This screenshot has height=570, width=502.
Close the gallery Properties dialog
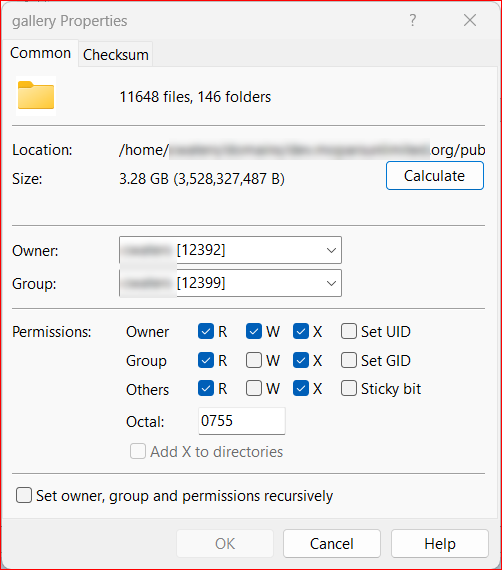[470, 20]
